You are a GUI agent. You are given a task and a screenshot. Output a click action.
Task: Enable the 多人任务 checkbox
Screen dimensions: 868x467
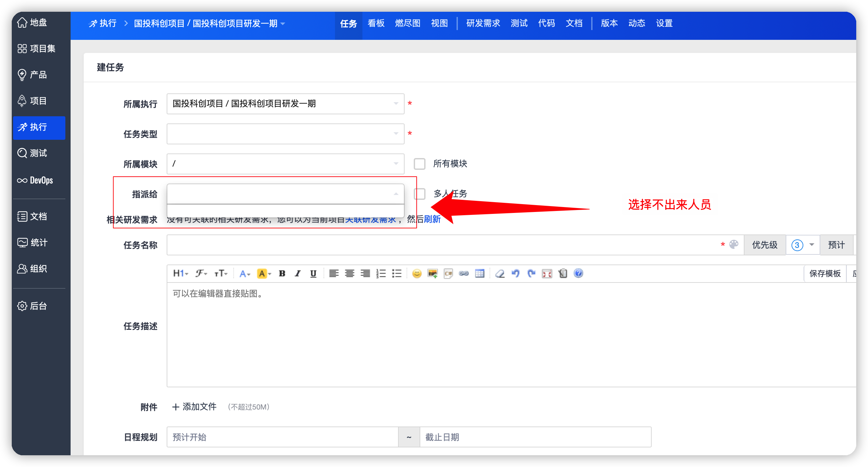click(x=420, y=194)
